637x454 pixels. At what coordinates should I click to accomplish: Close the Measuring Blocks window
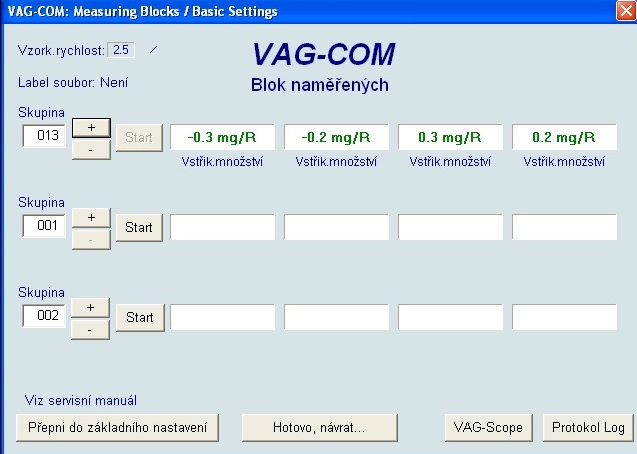(x=626, y=10)
